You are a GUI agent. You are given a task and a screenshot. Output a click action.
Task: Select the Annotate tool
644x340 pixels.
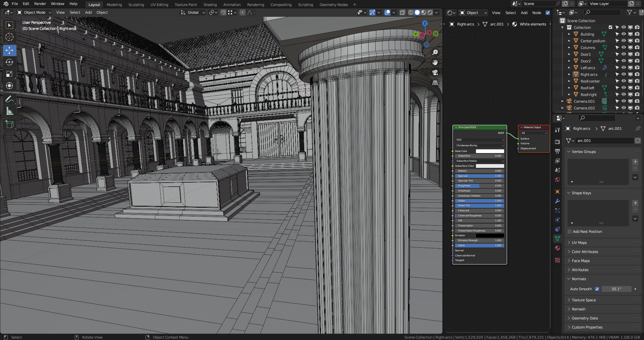coord(9,99)
